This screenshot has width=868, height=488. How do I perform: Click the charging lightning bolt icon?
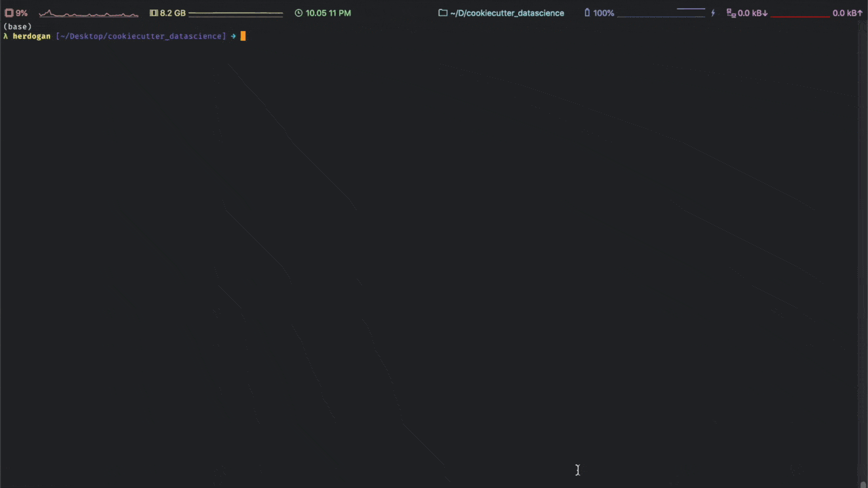coord(713,13)
